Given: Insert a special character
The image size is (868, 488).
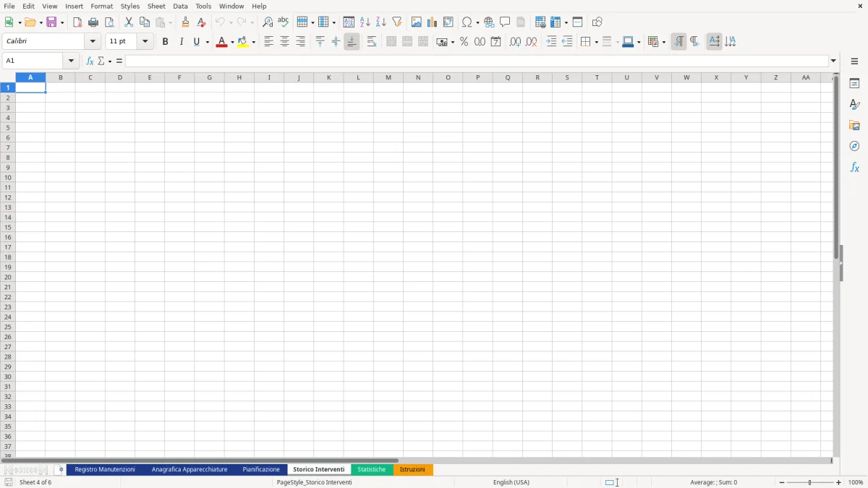Looking at the screenshot, I should pos(467,22).
